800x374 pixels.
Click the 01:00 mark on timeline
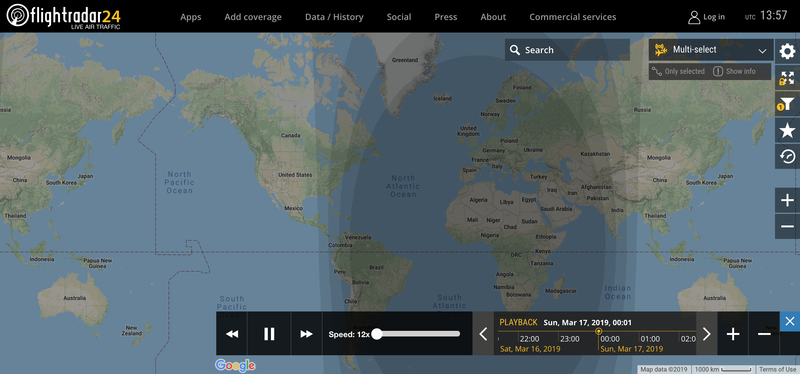point(650,339)
